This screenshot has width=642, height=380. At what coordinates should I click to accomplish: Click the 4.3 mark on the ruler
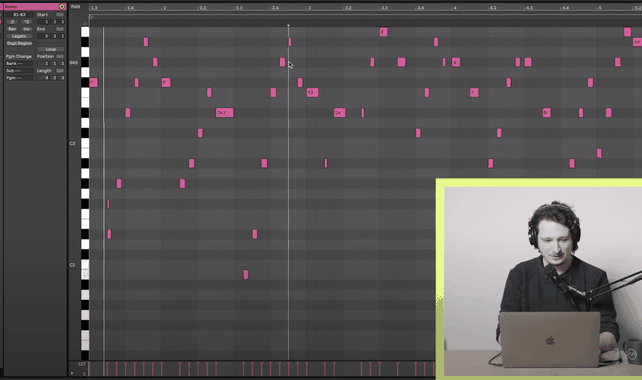[529, 8]
